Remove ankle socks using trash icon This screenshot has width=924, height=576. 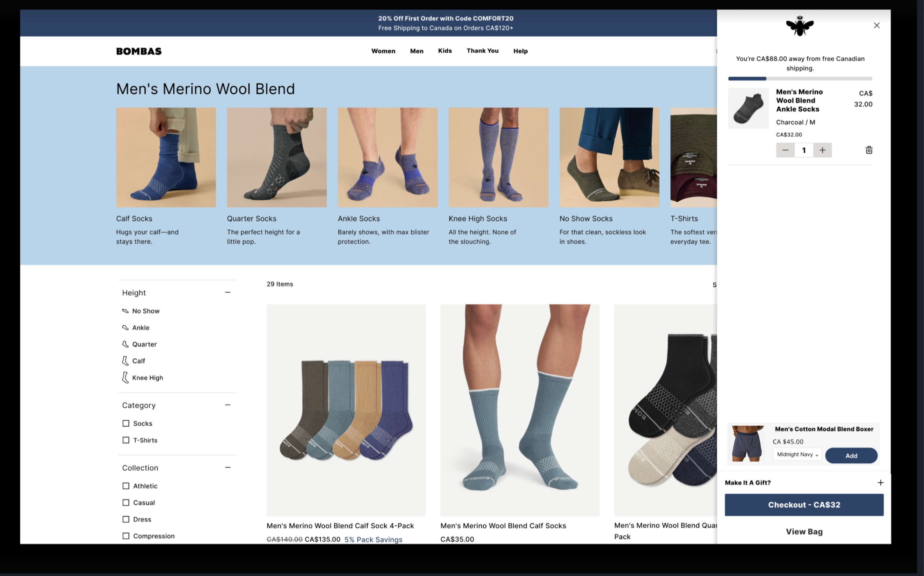[869, 150]
